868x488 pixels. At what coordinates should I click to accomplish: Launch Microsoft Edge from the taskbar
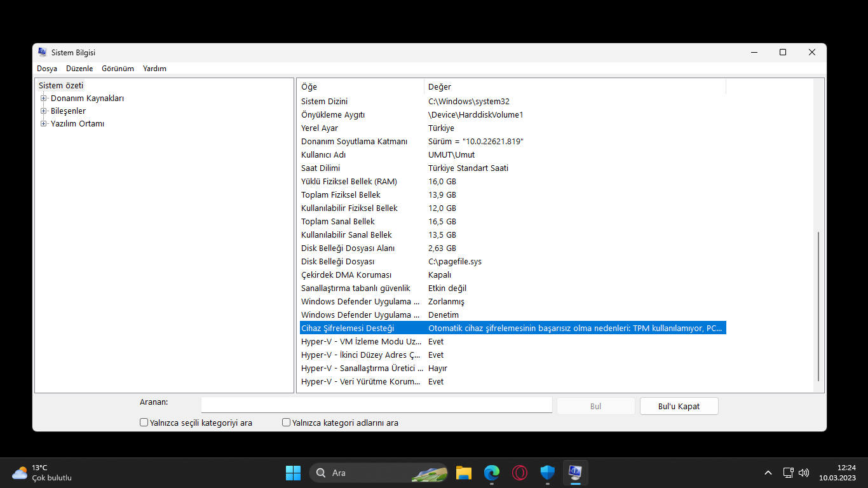pos(492,473)
